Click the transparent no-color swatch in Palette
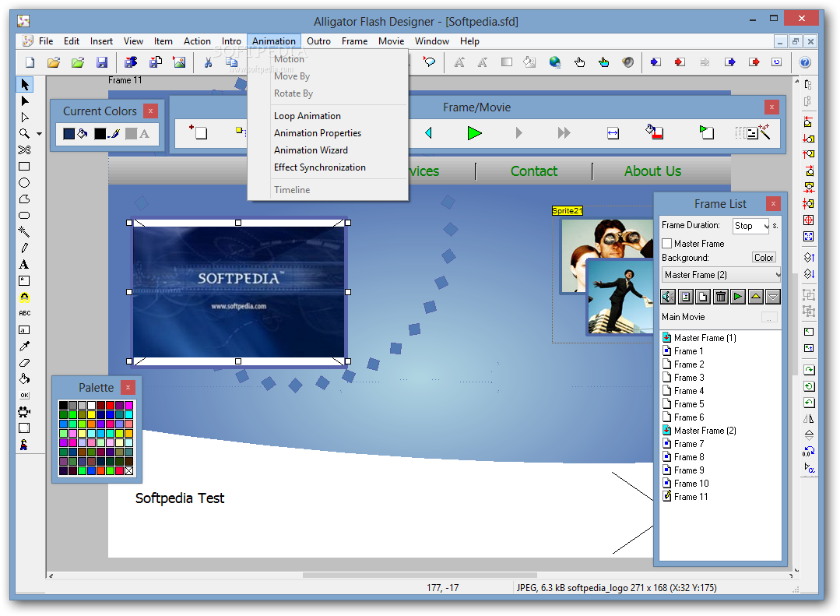 [x=128, y=470]
